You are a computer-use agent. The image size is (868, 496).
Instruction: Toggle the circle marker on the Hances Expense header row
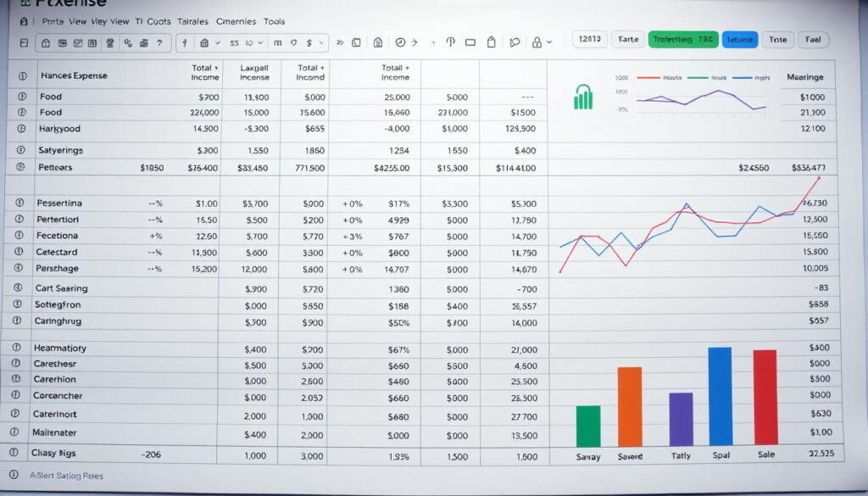coord(23,76)
